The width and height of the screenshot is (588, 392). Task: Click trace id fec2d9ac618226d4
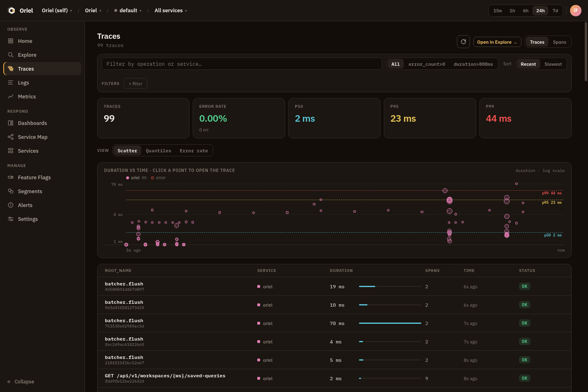pyautogui.click(x=125, y=345)
